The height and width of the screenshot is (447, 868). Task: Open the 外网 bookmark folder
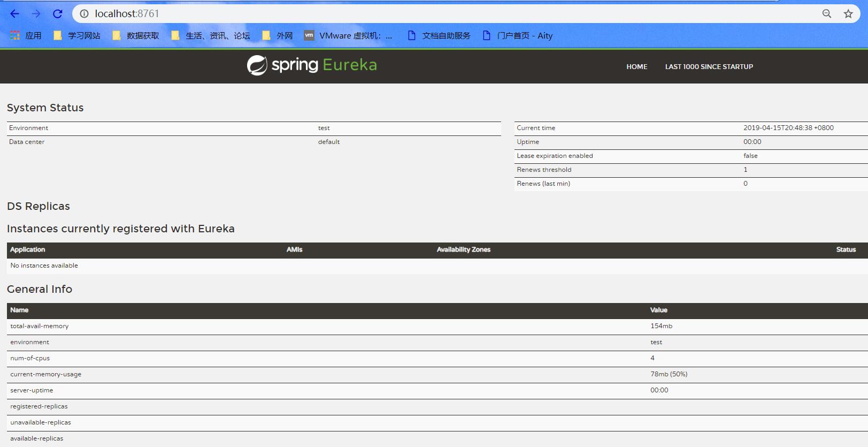coord(278,35)
